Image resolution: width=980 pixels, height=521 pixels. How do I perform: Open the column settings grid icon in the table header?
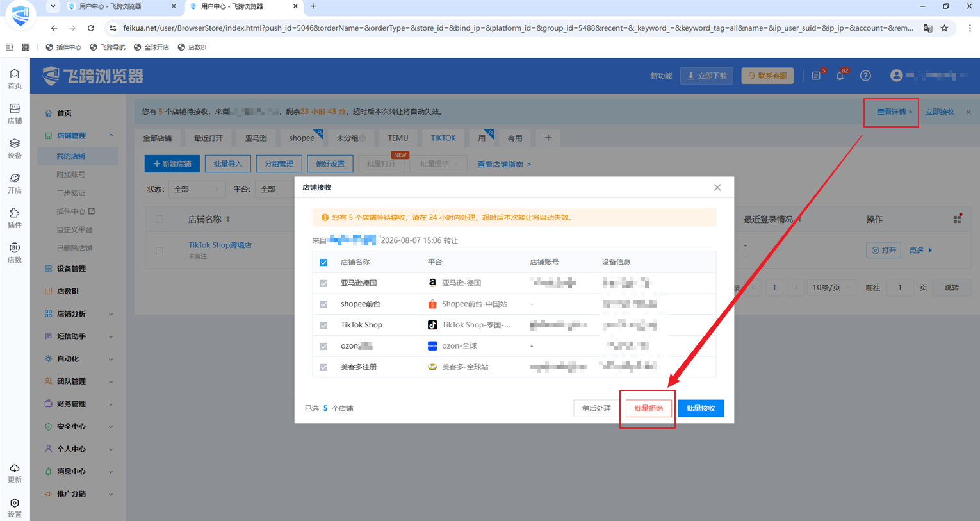[x=957, y=219]
